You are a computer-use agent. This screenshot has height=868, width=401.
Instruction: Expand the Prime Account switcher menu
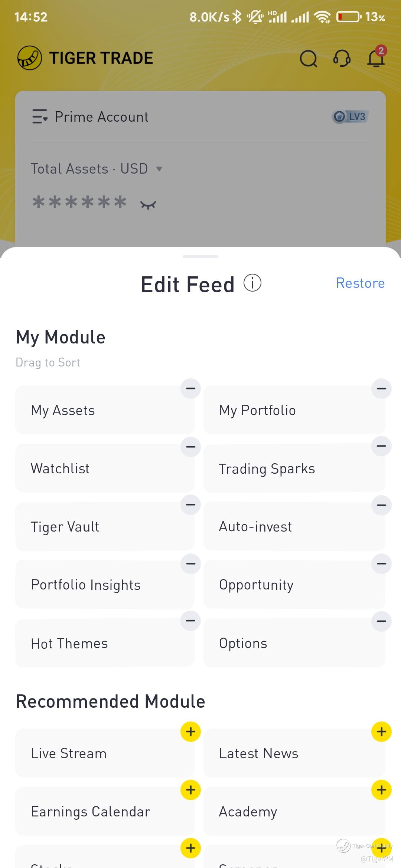click(40, 117)
